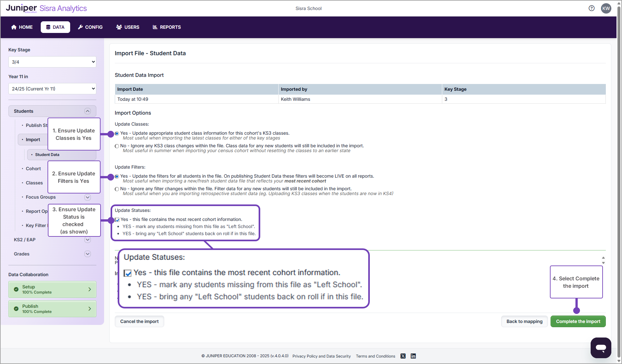Select No under Update Filters
Image resolution: width=622 pixels, height=364 pixels.
point(117,189)
